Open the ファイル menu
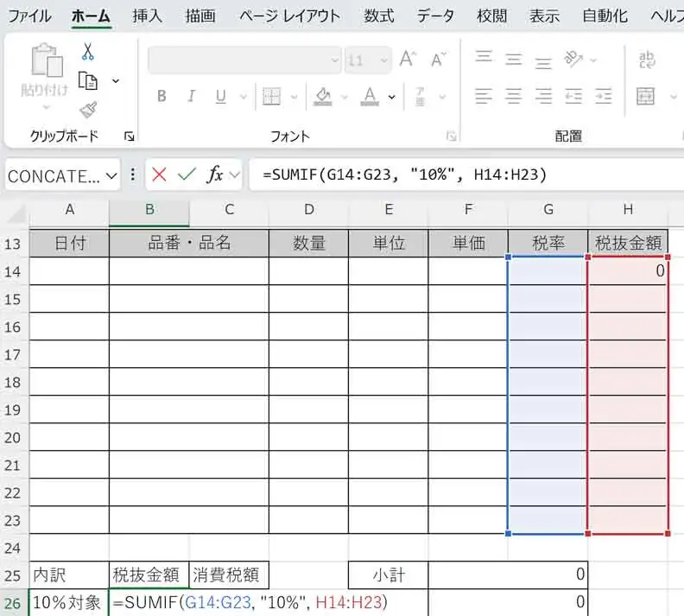684x616 pixels. (x=29, y=16)
